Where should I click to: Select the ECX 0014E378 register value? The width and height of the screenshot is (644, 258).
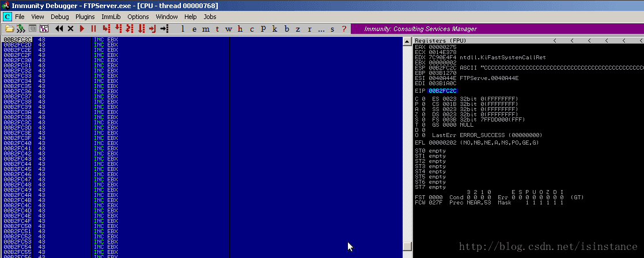click(442, 52)
